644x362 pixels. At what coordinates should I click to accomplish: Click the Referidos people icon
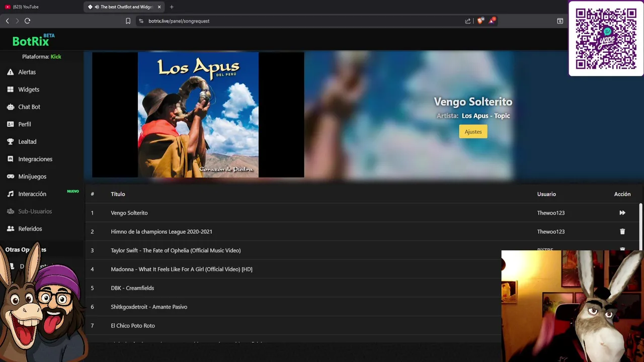pos(10,229)
